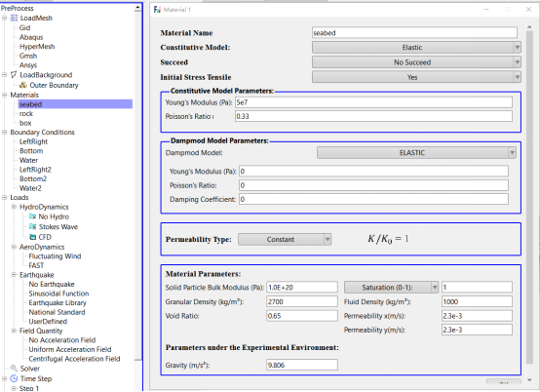Click the Void Ratio field
This screenshot has width=540, height=392.
click(x=302, y=316)
